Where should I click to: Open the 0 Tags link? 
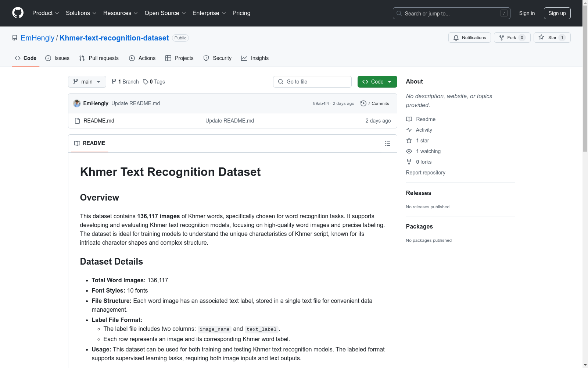click(x=154, y=82)
